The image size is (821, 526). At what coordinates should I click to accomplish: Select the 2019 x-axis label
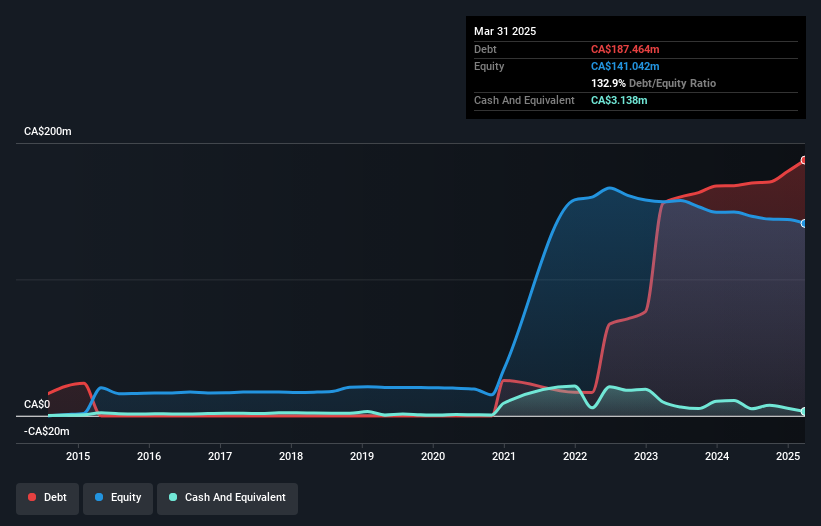(x=362, y=456)
